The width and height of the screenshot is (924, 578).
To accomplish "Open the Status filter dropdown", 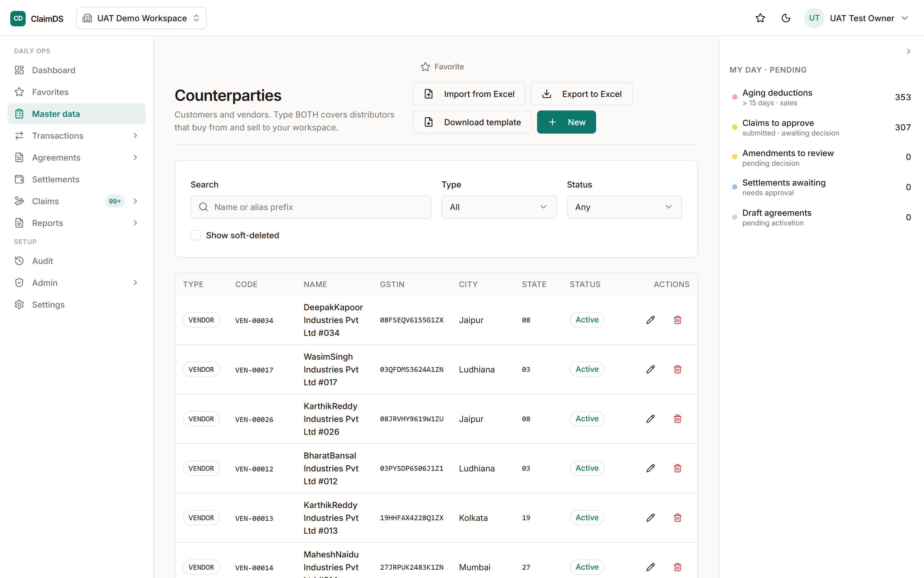I will [624, 207].
